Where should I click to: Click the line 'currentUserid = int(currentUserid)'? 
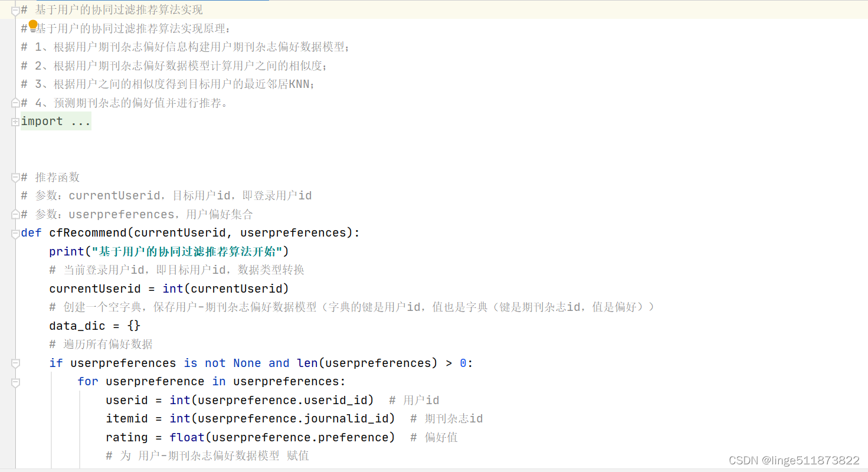[169, 289]
